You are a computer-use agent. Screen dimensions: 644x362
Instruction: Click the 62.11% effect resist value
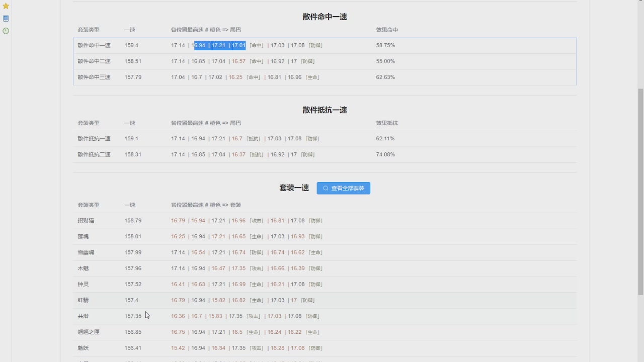point(385,139)
